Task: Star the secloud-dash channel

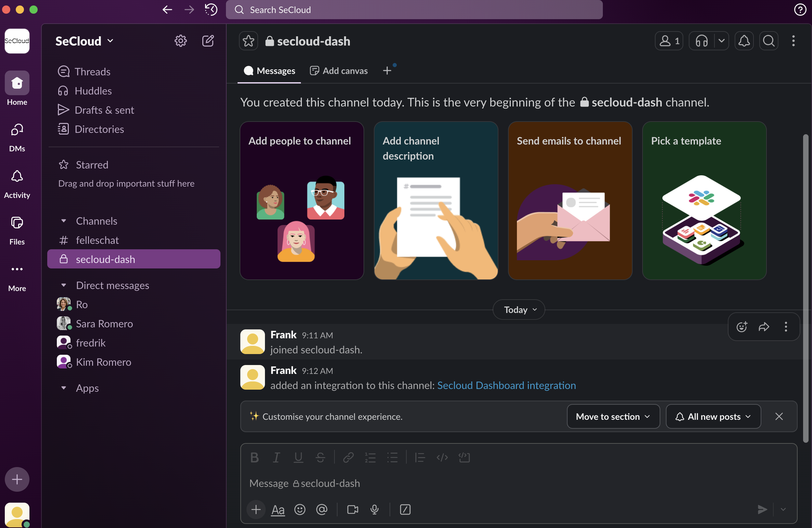Action: click(x=248, y=41)
